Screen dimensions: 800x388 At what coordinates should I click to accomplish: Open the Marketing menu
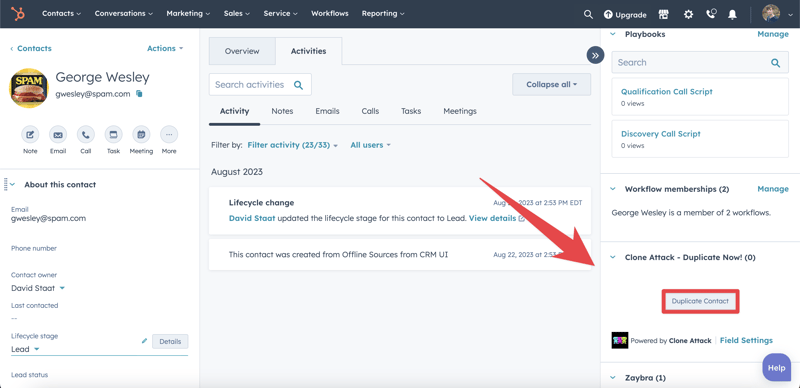188,14
